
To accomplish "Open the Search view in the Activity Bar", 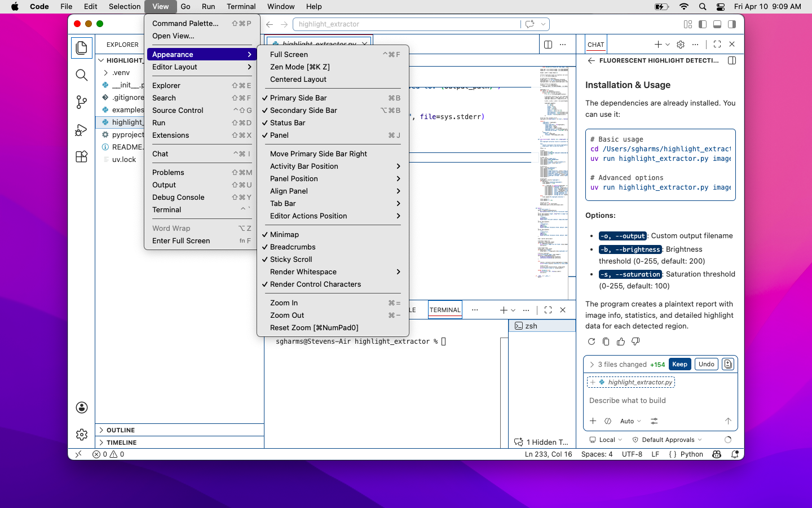I will click(81, 75).
